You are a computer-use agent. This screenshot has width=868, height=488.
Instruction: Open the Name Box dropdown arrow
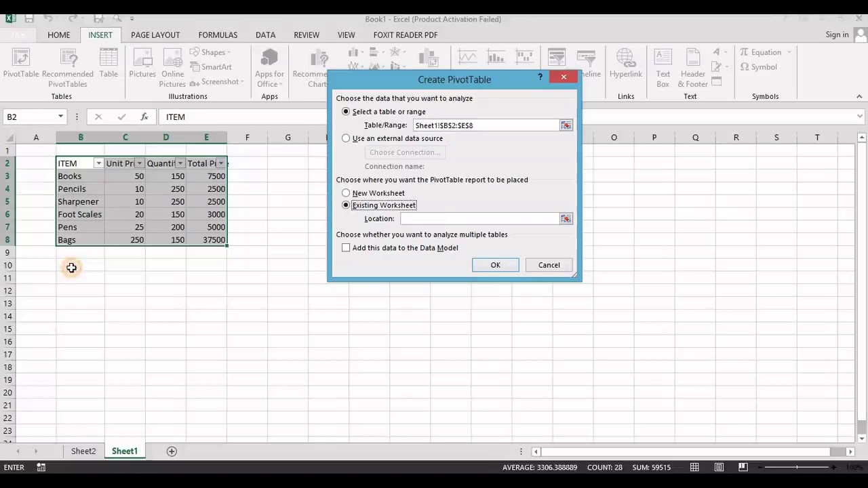click(60, 117)
